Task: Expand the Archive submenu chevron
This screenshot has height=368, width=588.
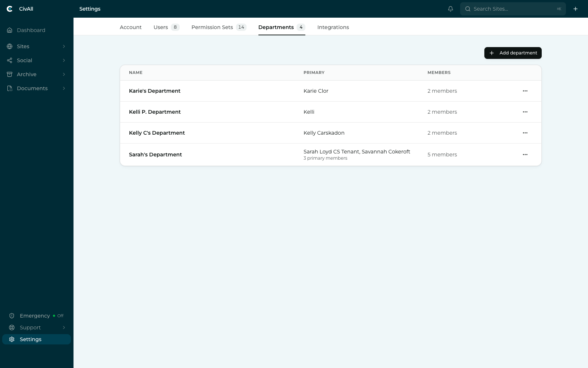Action: [x=64, y=74]
